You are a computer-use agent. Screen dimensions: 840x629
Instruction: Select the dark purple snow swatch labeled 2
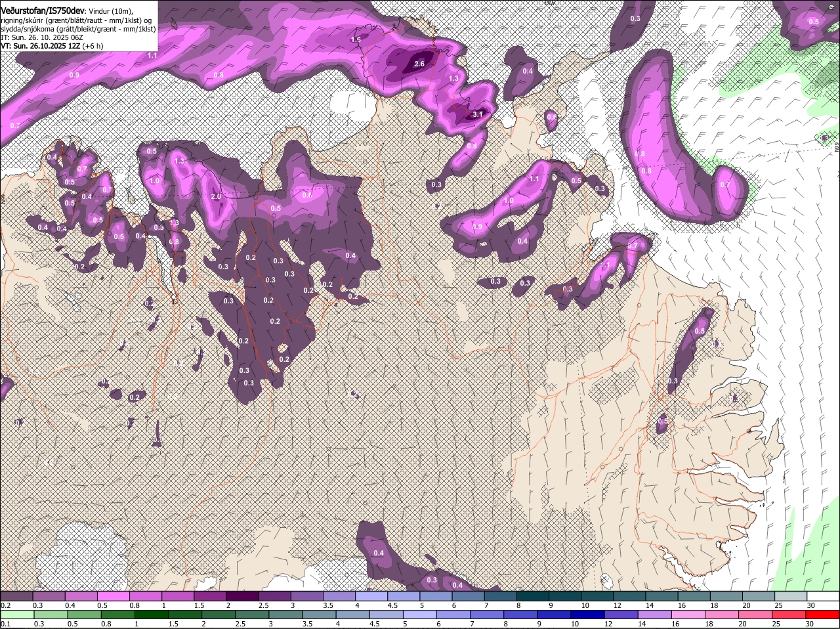click(x=243, y=596)
